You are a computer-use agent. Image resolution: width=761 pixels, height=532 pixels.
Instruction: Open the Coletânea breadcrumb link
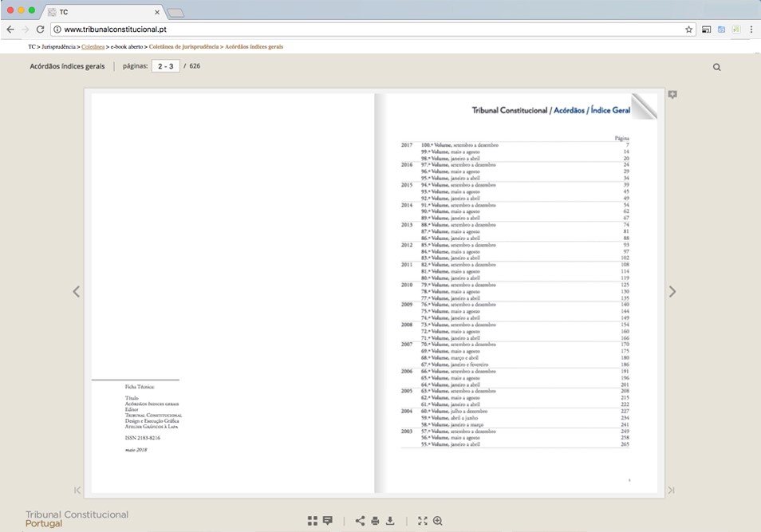pos(93,47)
